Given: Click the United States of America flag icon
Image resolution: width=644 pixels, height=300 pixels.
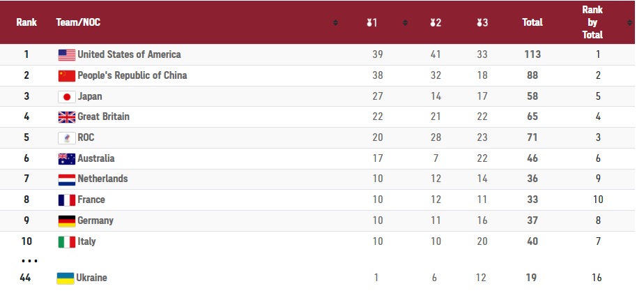Looking at the screenshot, I should (67, 54).
